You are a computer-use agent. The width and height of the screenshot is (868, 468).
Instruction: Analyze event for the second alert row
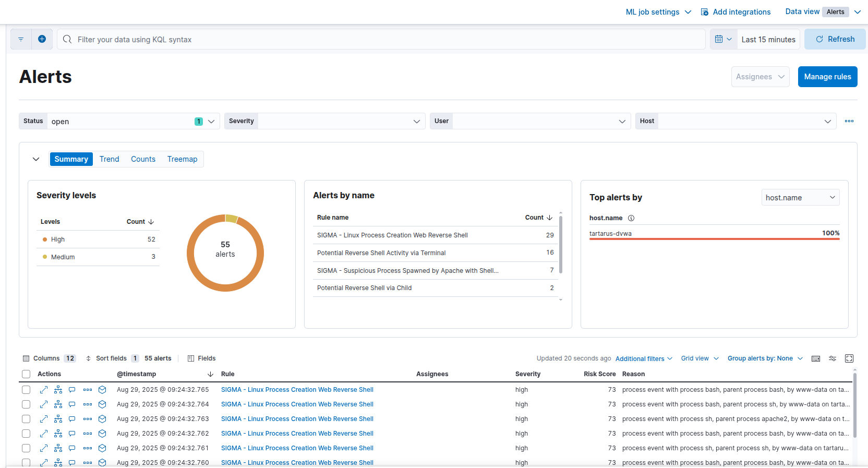click(x=58, y=404)
